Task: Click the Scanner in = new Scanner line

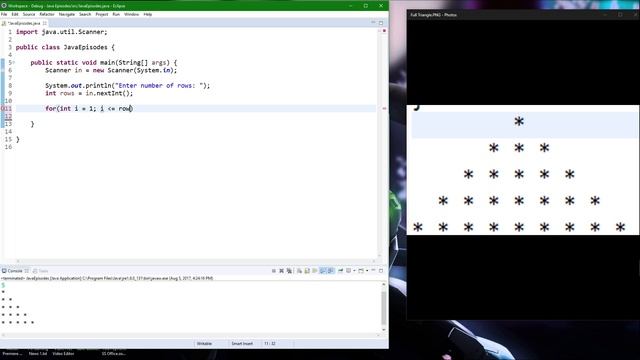Action: (x=111, y=70)
